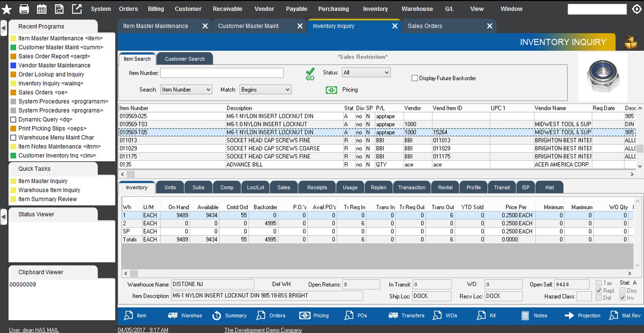Click the Transfers truck icon
Image resolution: width=644 pixels, height=333 pixels.
[393, 315]
